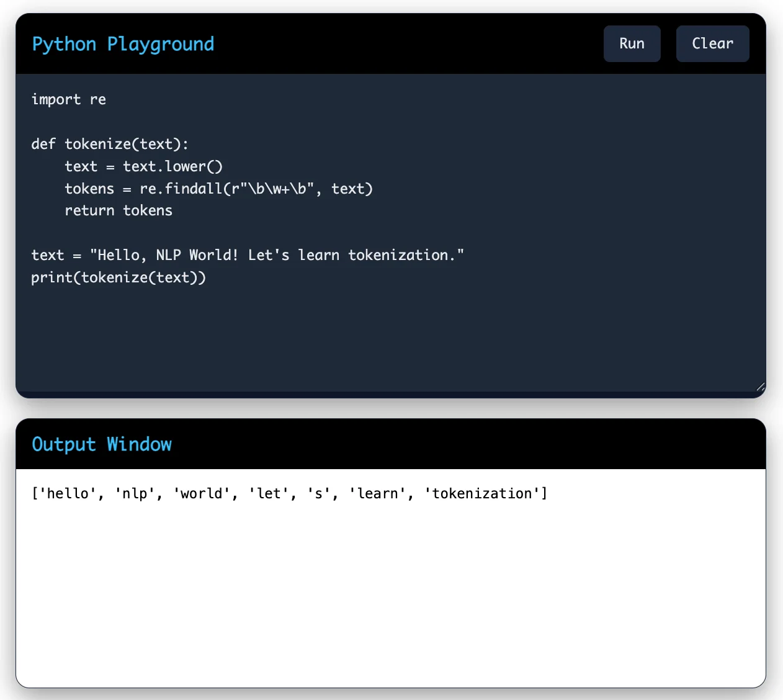Click the code editor resize handle

click(x=760, y=386)
